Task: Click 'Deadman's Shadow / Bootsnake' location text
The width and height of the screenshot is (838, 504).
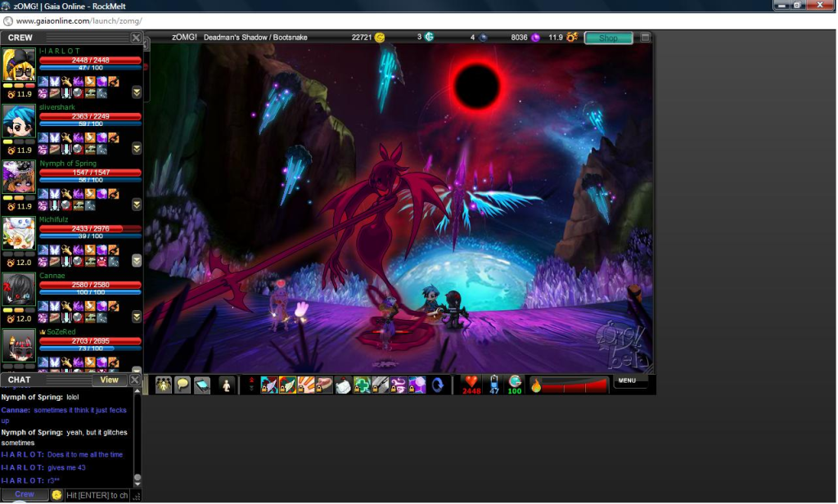Action: coord(255,38)
